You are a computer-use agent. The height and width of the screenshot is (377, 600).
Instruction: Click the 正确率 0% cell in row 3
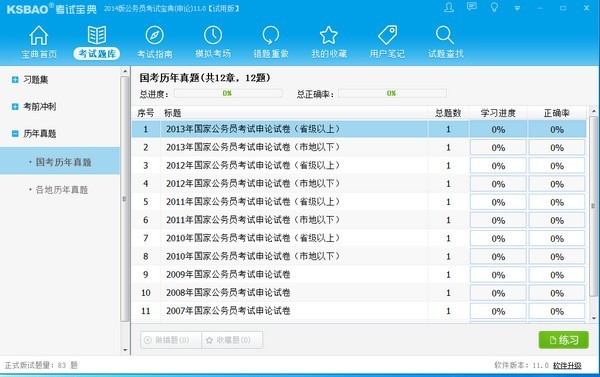[557, 165]
